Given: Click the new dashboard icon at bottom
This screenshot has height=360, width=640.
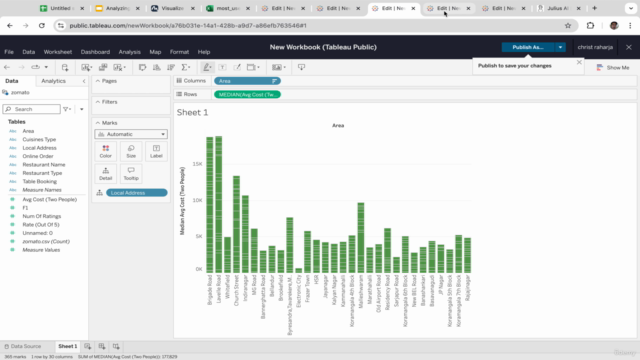Looking at the screenshot, I should 102,347.
